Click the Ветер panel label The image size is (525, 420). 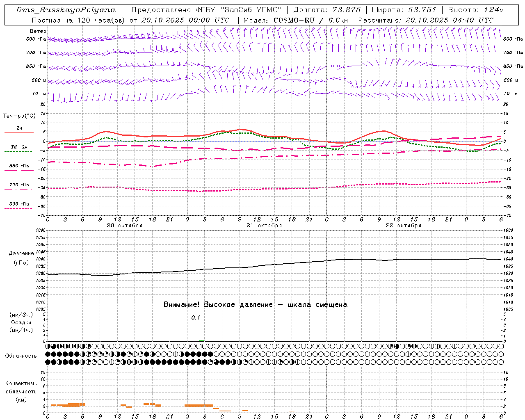(38, 31)
